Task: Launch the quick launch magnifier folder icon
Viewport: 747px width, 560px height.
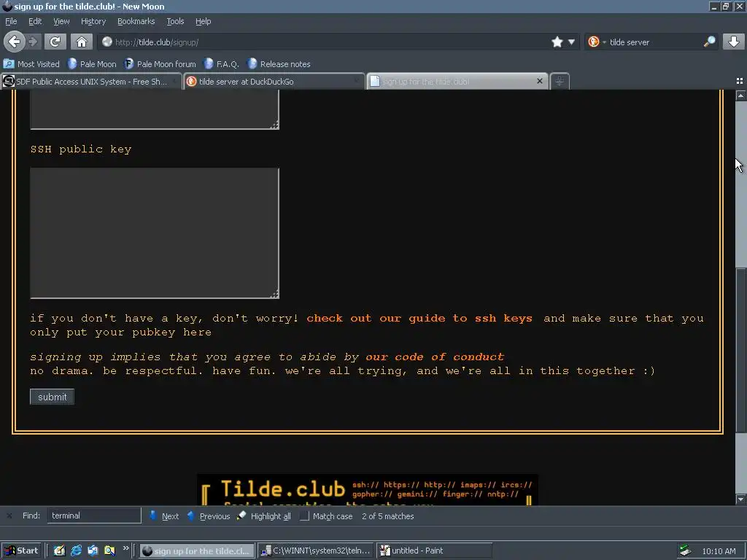Action: [109, 551]
